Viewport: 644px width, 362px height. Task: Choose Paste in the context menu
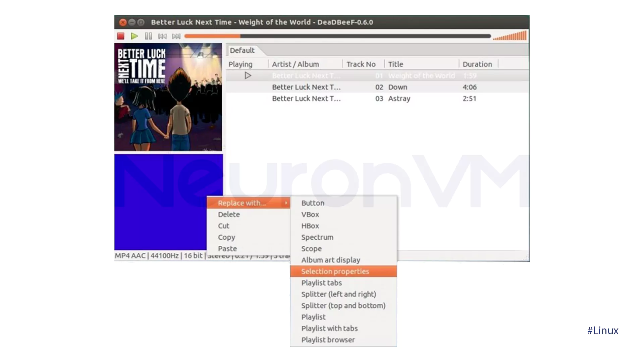click(248, 249)
